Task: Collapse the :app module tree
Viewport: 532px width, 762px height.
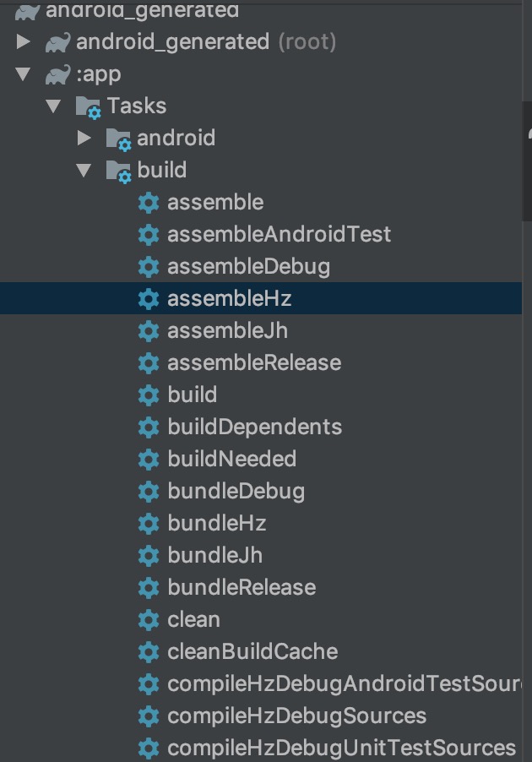Action: coord(24,73)
